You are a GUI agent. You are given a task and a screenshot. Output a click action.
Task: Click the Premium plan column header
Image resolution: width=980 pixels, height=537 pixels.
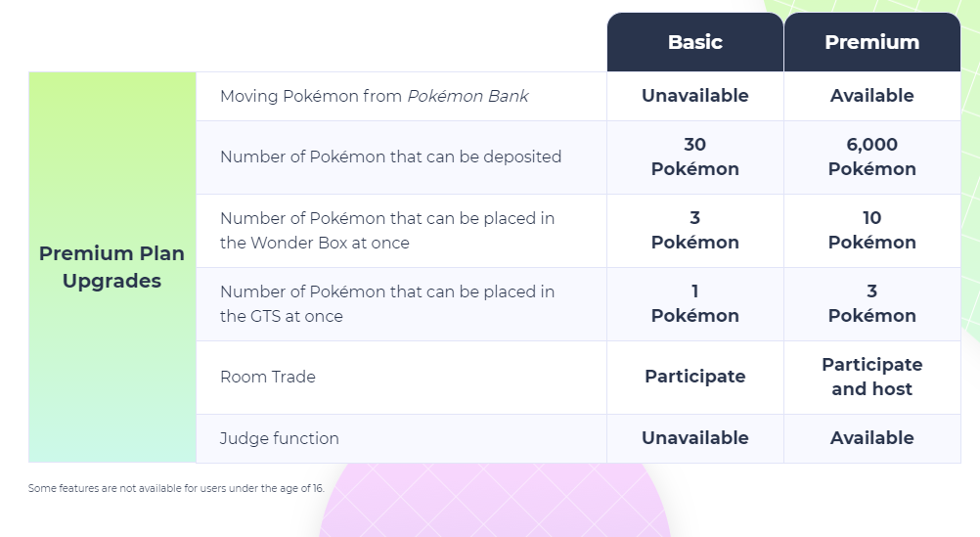(x=871, y=42)
